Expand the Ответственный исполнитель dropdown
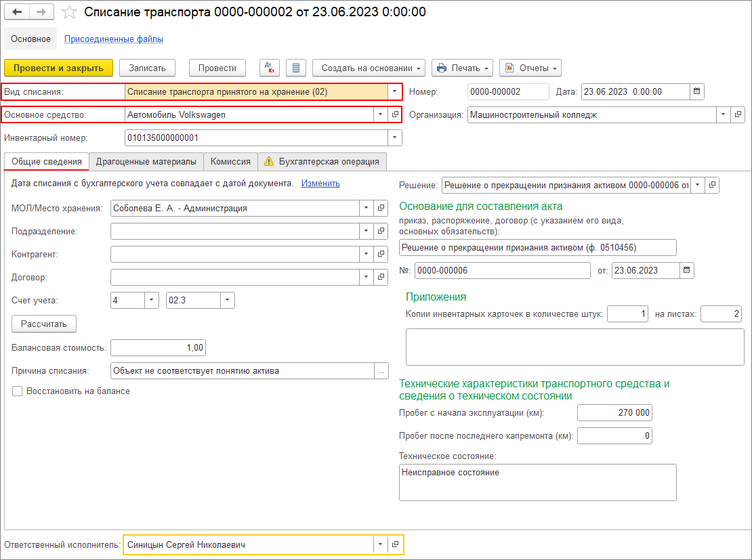This screenshot has width=752, height=560. (x=380, y=544)
